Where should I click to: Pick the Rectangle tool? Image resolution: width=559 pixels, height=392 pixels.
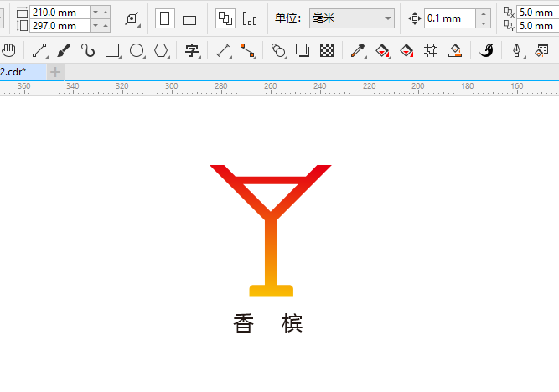[x=112, y=50]
